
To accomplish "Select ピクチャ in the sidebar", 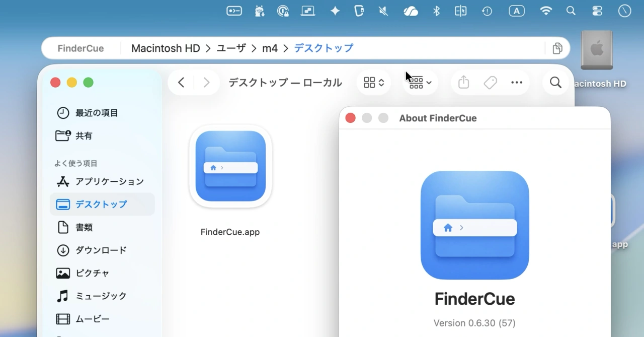I will pyautogui.click(x=102, y=273).
